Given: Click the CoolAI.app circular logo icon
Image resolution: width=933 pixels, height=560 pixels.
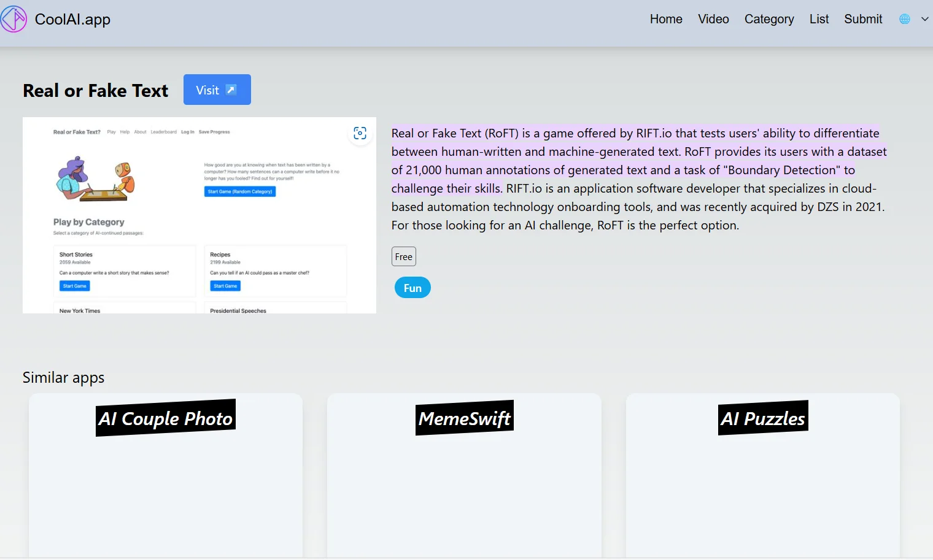Looking at the screenshot, I should [x=14, y=19].
